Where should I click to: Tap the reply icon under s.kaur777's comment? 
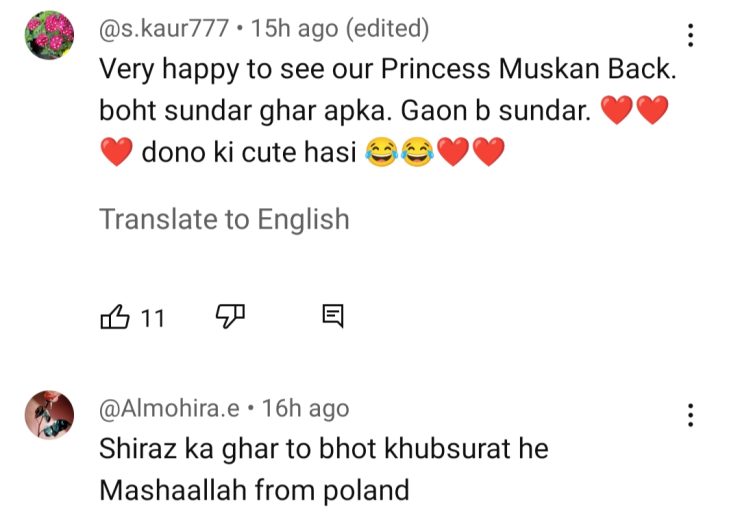[333, 318]
